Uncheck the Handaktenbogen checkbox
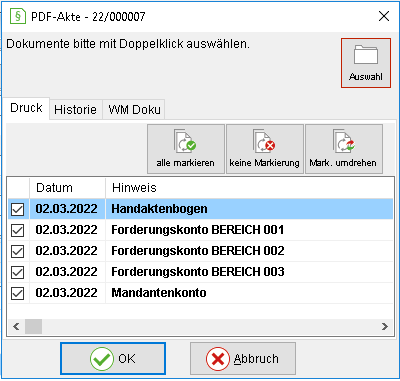Screen dimensions: 400x381 pyautogui.click(x=17, y=209)
